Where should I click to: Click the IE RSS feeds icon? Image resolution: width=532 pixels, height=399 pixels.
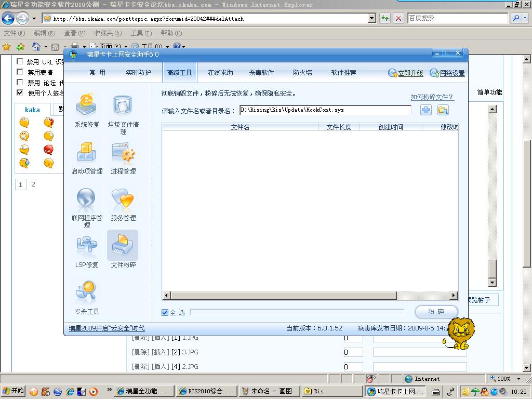55,47
